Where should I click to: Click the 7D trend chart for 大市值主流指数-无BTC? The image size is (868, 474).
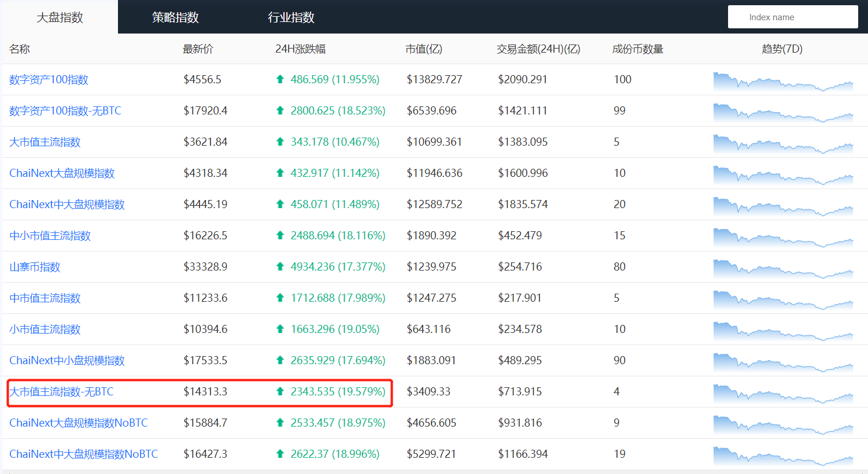point(783,394)
